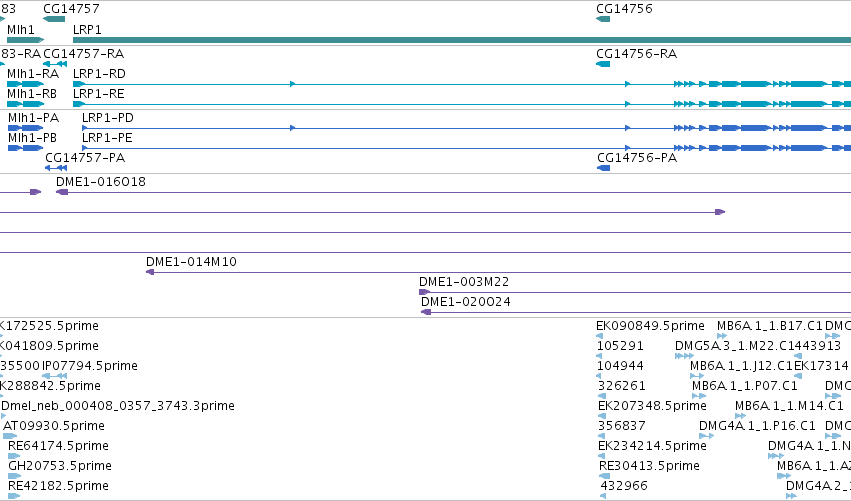The height and width of the screenshot is (501, 851).
Task: Click the EST 105291 label
Action: coord(620,346)
